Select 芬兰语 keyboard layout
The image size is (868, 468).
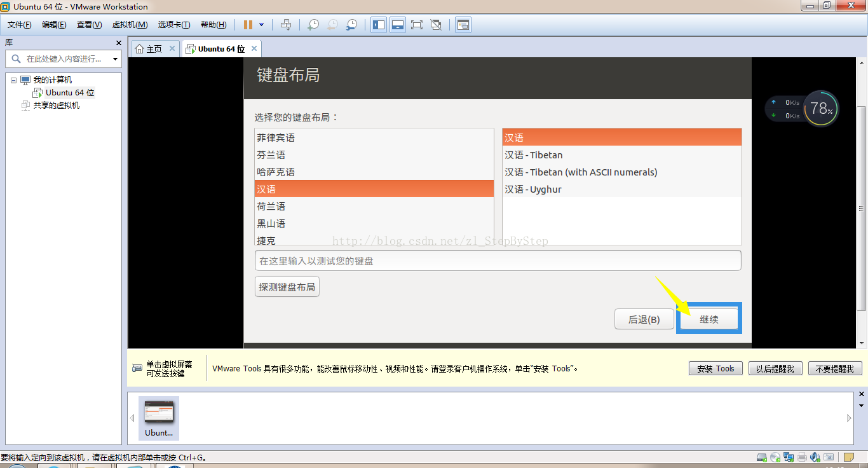374,155
